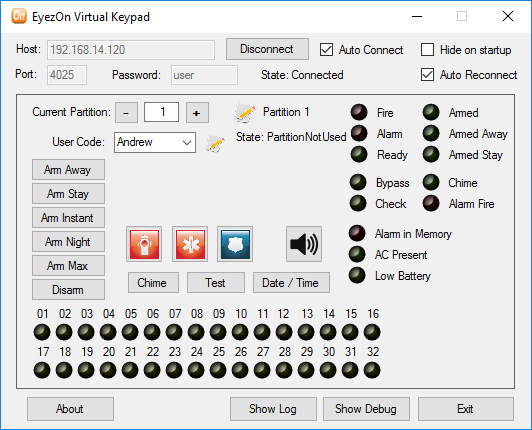Click the Exit button
Viewport: 532px width, 430px height.
[466, 409]
